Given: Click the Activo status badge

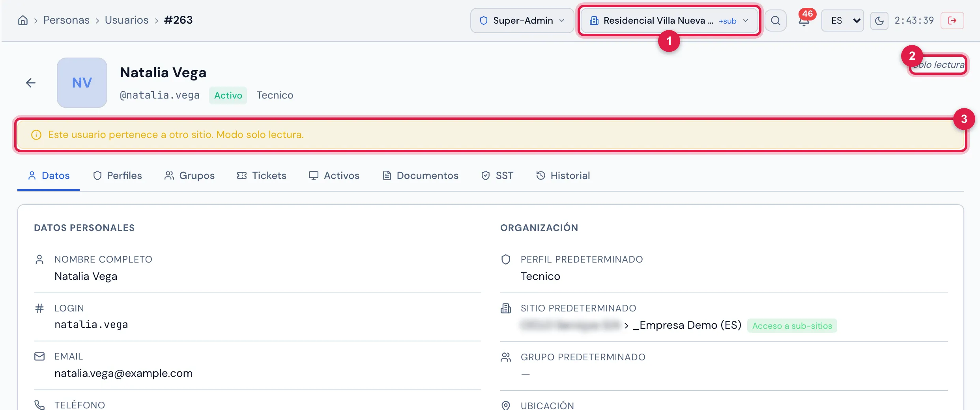Looking at the screenshot, I should pyautogui.click(x=228, y=95).
